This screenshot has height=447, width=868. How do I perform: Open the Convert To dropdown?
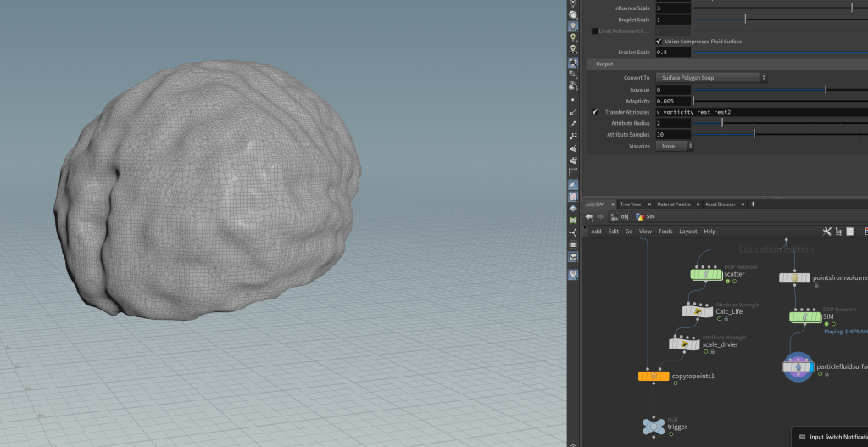pyautogui.click(x=711, y=78)
